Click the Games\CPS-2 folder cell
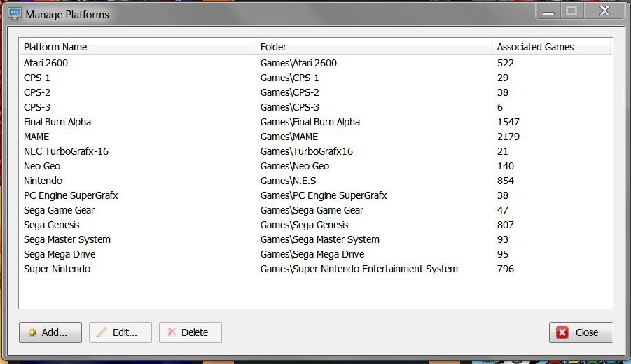 click(x=290, y=92)
